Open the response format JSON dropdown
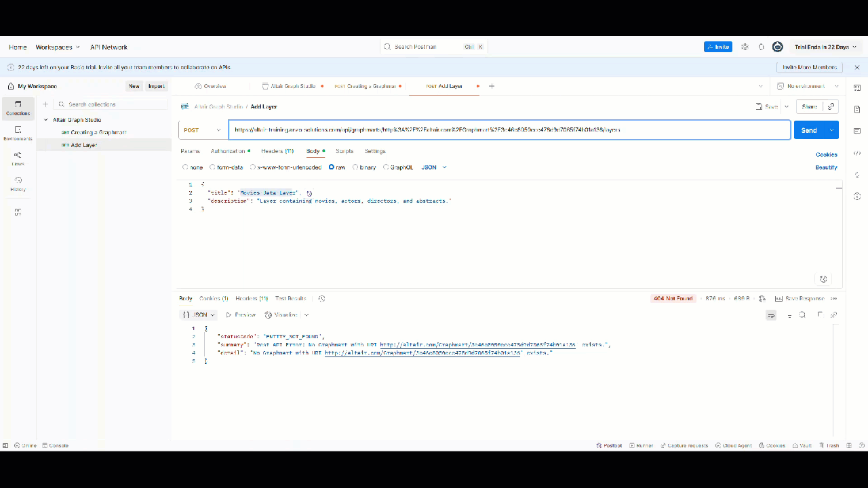868x488 pixels. (x=198, y=315)
